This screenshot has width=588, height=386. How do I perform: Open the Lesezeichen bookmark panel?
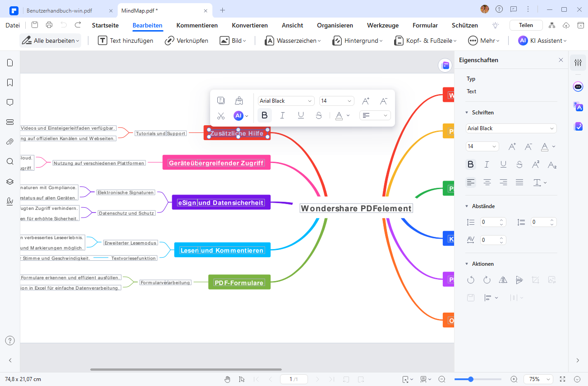click(x=9, y=82)
